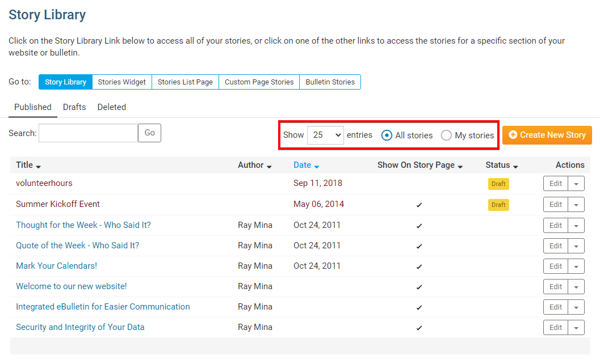
Task: Click the Draft badge for Summer Kickoff Event
Action: 498,205
